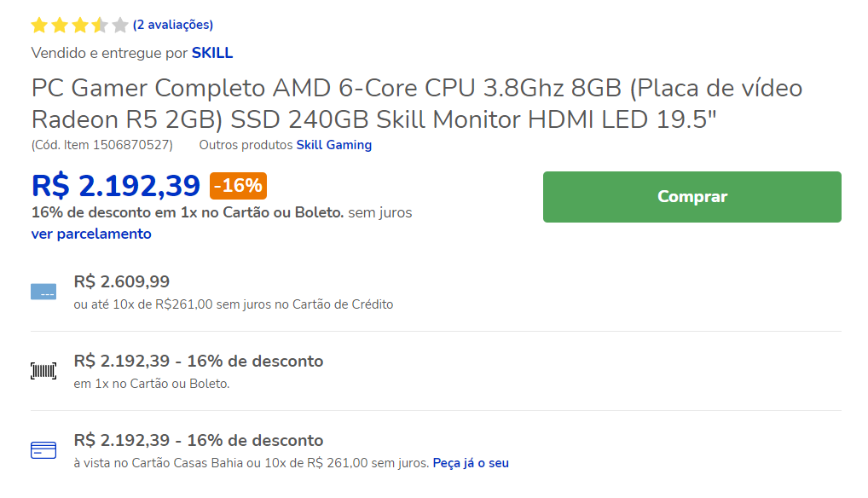Click the green Comprar button
Screen dimensions: 868x498
[x=692, y=197]
